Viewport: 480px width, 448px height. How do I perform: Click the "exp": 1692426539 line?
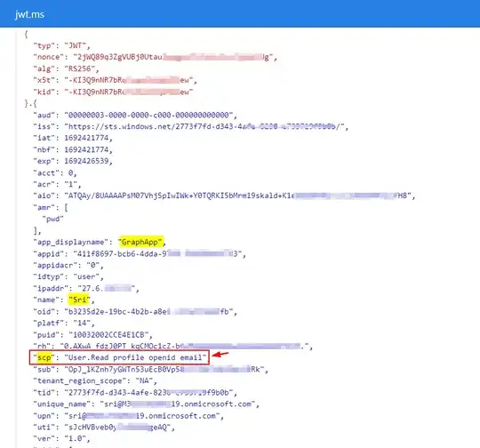click(x=73, y=161)
